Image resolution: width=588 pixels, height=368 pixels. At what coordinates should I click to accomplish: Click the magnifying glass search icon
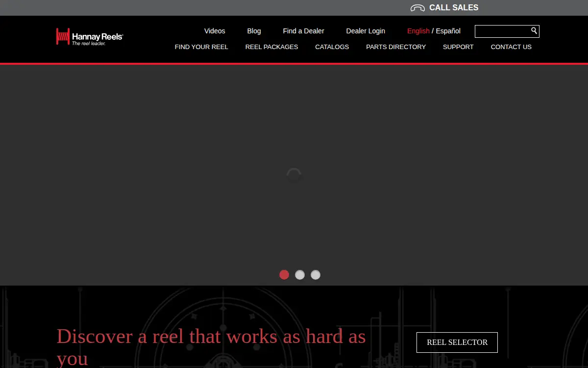tap(534, 31)
